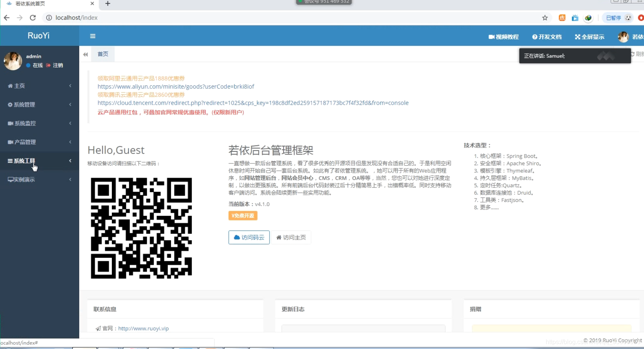
Task: Click the 持久层框架：MyBatis list item
Action: pyautogui.click(x=507, y=178)
